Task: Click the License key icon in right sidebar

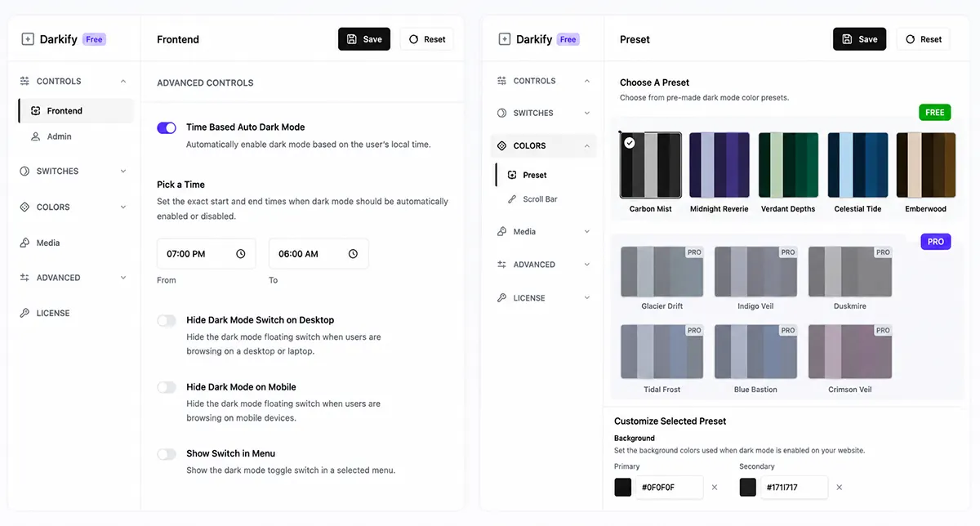Action: [501, 298]
